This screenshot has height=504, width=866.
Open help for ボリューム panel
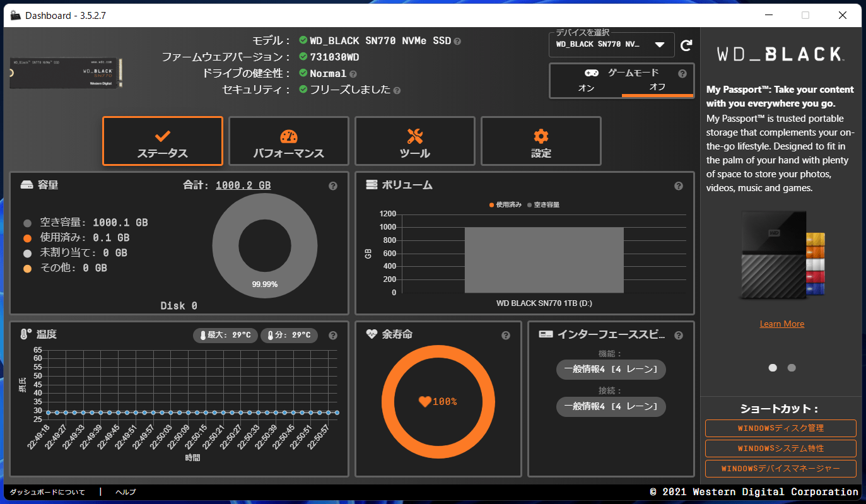679,186
